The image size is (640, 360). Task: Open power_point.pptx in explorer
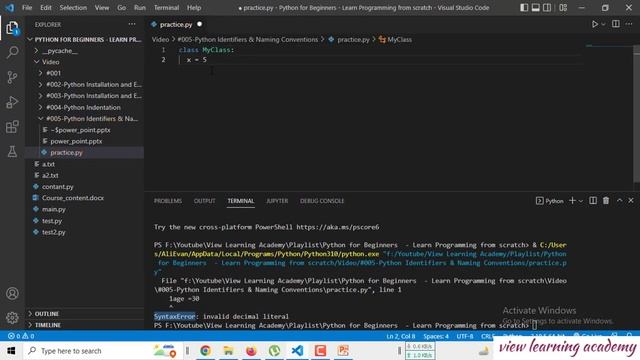click(x=84, y=141)
